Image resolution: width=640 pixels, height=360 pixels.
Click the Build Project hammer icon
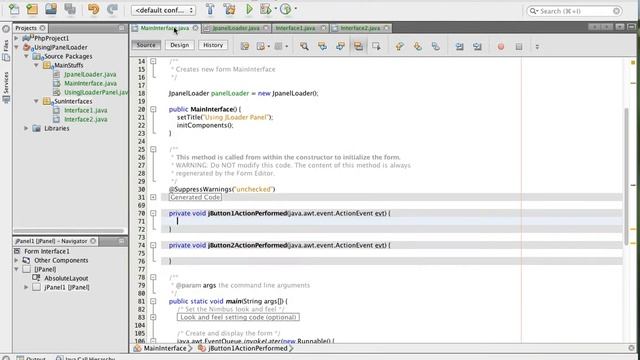coord(210,9)
